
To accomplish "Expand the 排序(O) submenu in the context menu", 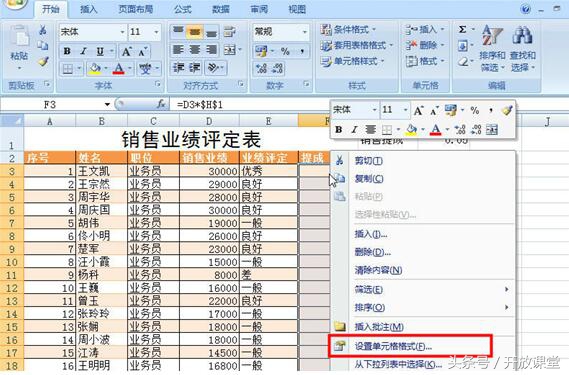I will click(x=423, y=307).
